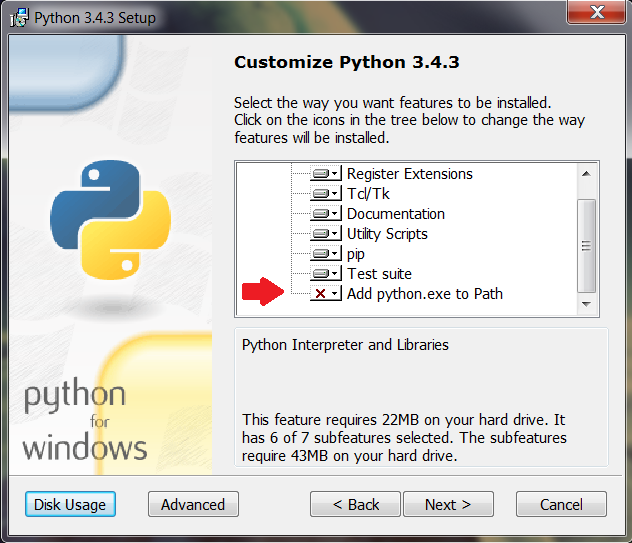Image resolution: width=632 pixels, height=543 pixels.
Task: Click the feature list scrollbar thumb
Action: tap(586, 245)
